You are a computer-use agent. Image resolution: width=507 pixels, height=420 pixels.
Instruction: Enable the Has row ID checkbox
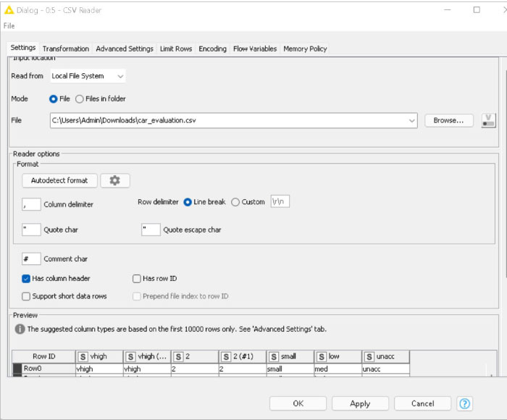tap(136, 278)
